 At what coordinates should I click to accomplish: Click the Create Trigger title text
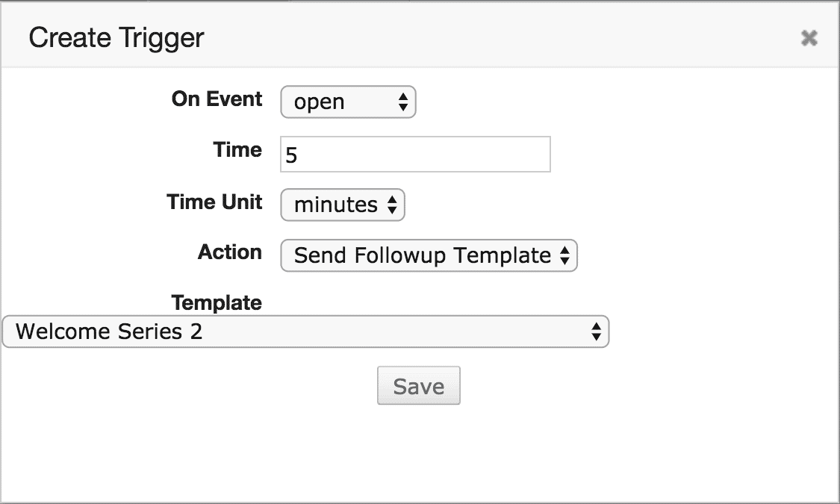[116, 38]
